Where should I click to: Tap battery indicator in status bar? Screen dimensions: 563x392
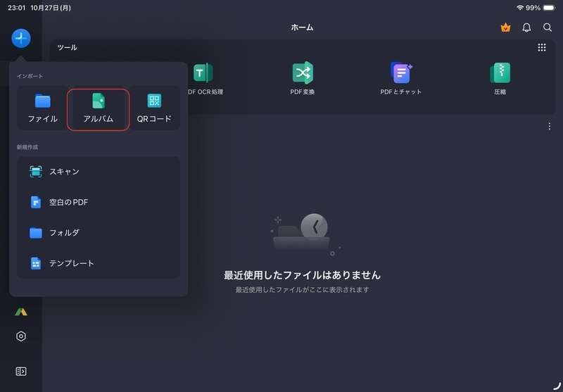[550, 8]
